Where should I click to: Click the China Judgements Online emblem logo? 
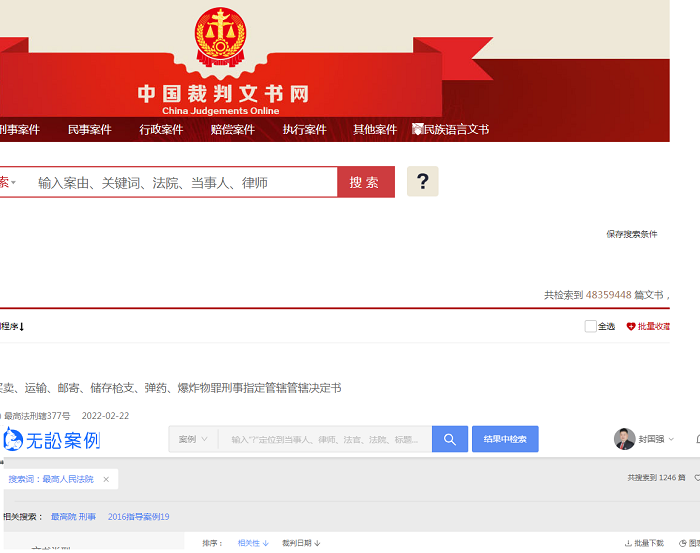click(220, 37)
